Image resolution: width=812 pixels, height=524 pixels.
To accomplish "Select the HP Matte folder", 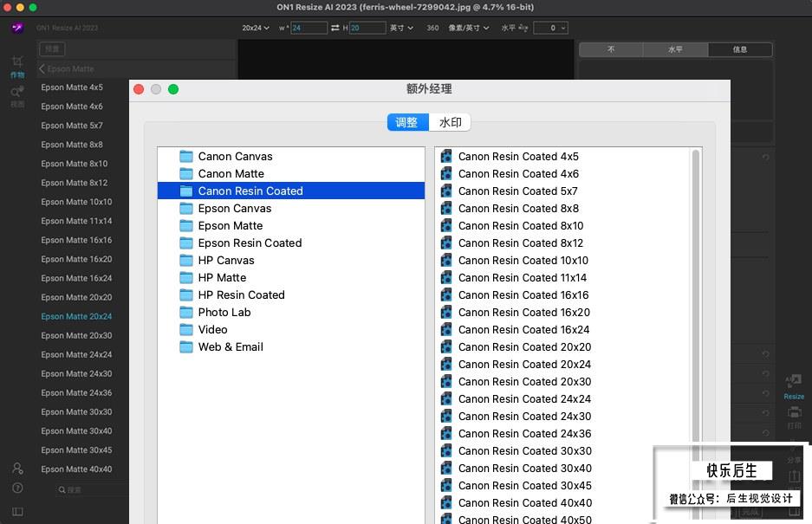I will [x=290, y=278].
